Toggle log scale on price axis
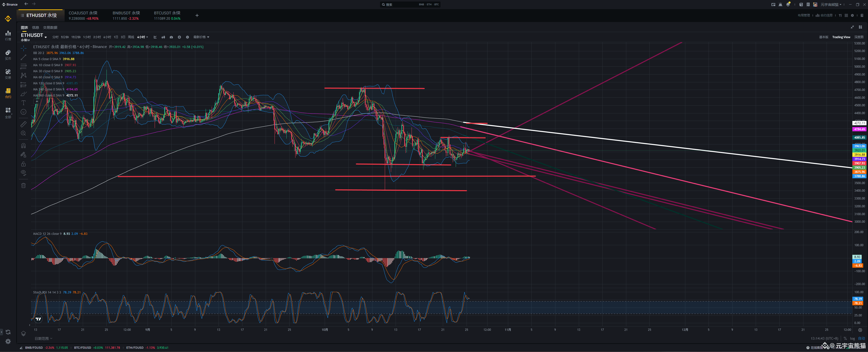The width and height of the screenshot is (868, 352). 853,339
